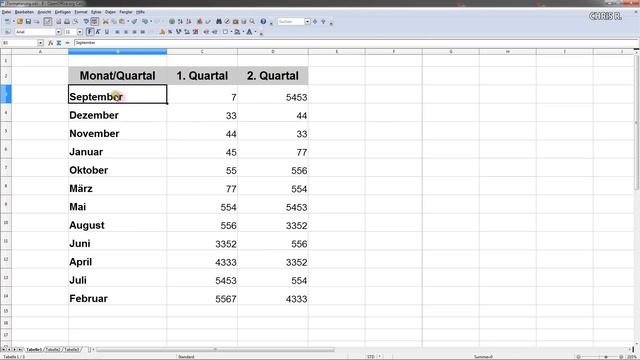Image resolution: width=640 pixels, height=360 pixels.
Task: Insert a hyperlink icon
Action: [x=172, y=21]
